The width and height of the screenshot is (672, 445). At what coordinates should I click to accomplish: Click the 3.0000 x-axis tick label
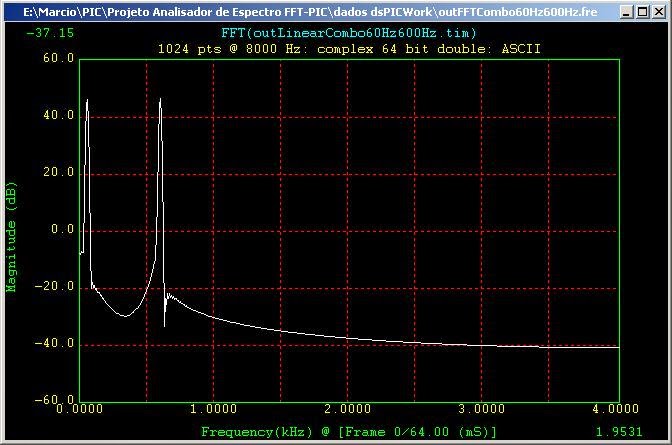(x=481, y=409)
